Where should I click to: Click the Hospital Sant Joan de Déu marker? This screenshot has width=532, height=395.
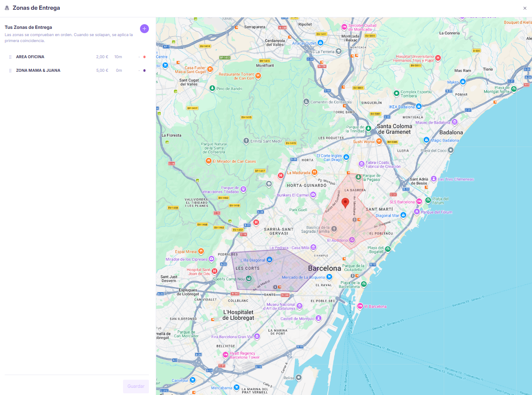point(215,271)
